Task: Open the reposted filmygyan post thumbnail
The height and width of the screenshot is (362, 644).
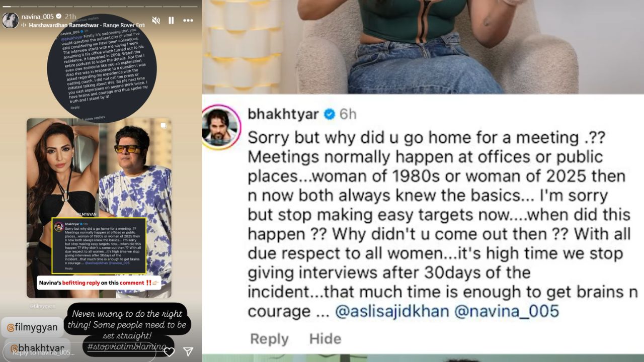Action: tap(99, 208)
